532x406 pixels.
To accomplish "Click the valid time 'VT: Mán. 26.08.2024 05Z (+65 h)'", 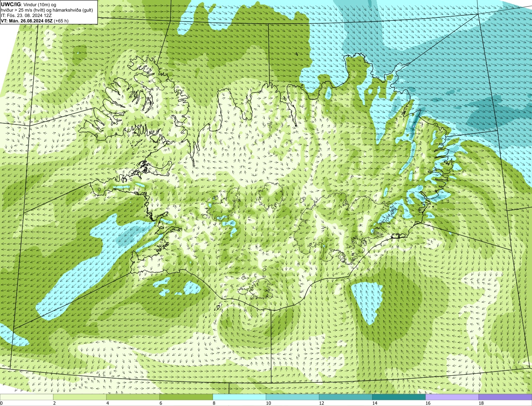I will coord(34,20).
